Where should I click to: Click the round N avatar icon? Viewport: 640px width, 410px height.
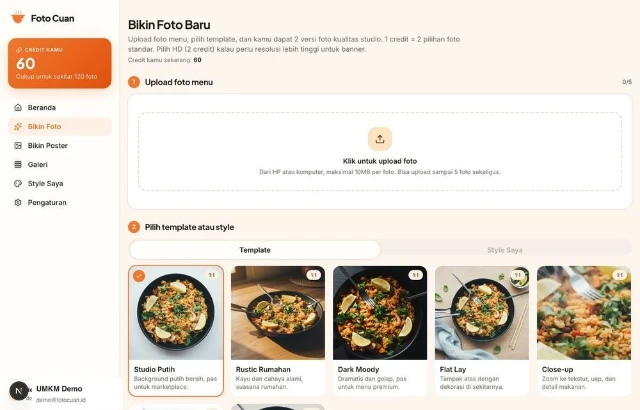pos(18,391)
